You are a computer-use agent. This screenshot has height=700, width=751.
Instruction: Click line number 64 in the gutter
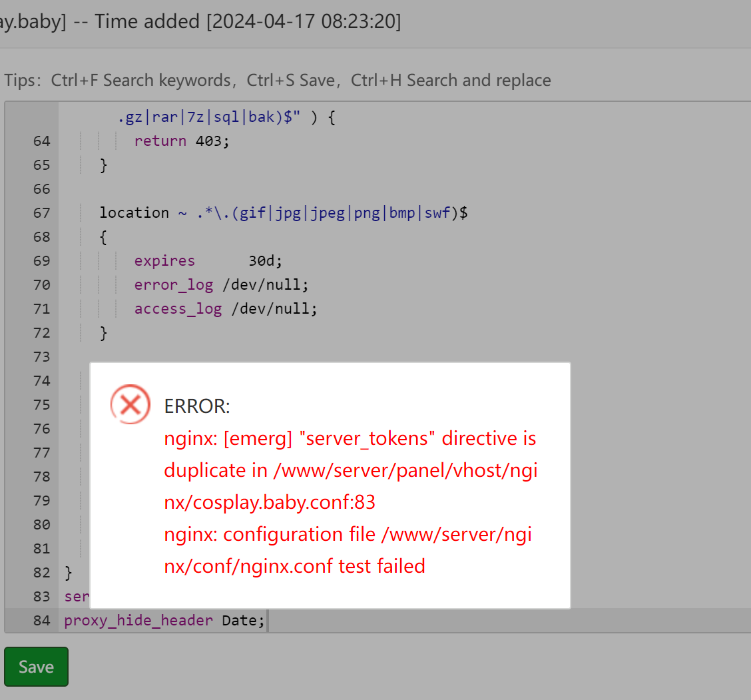click(41, 141)
